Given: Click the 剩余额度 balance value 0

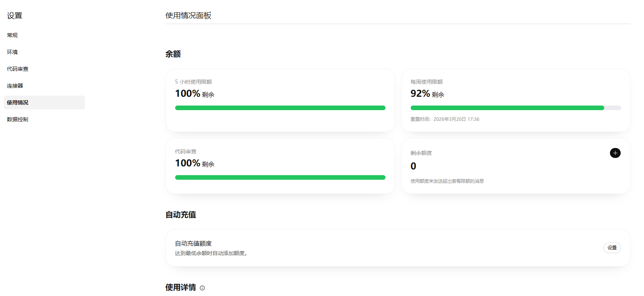Looking at the screenshot, I should point(413,166).
